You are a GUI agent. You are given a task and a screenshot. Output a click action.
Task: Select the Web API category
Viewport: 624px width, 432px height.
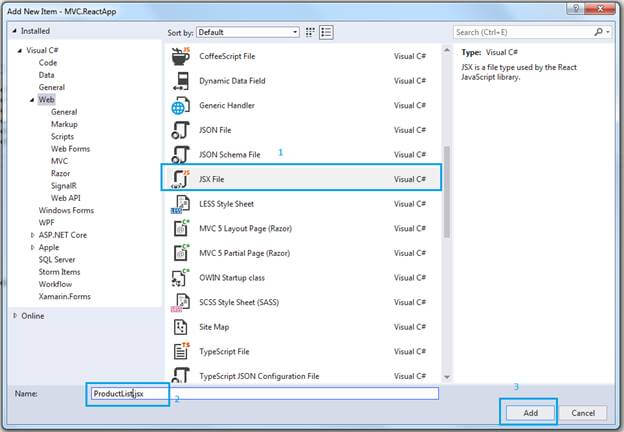point(66,198)
